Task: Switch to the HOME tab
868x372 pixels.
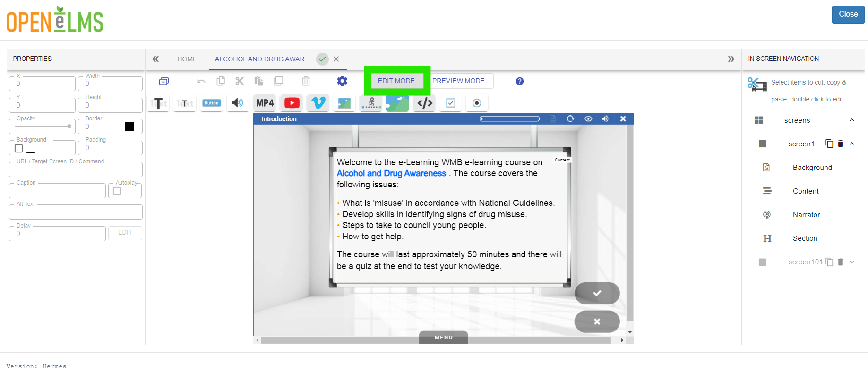Action: tap(187, 59)
